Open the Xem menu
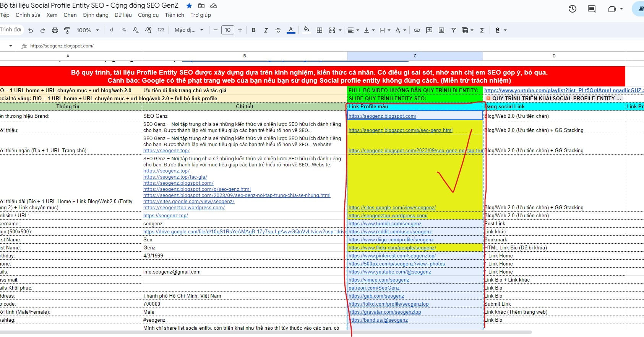This screenshot has width=644, height=337. pyautogui.click(x=52, y=15)
